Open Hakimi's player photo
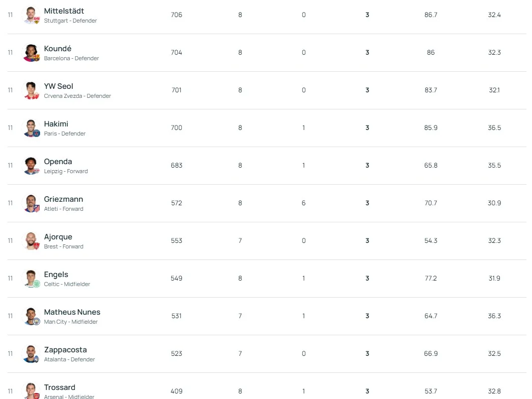Screen dimensions: 532x399 click(x=31, y=128)
